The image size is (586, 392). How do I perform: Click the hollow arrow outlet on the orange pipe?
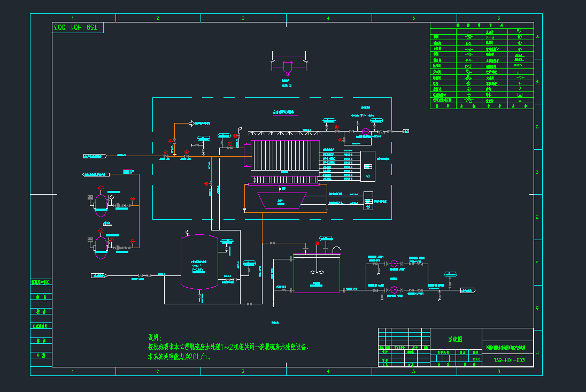click(190, 124)
